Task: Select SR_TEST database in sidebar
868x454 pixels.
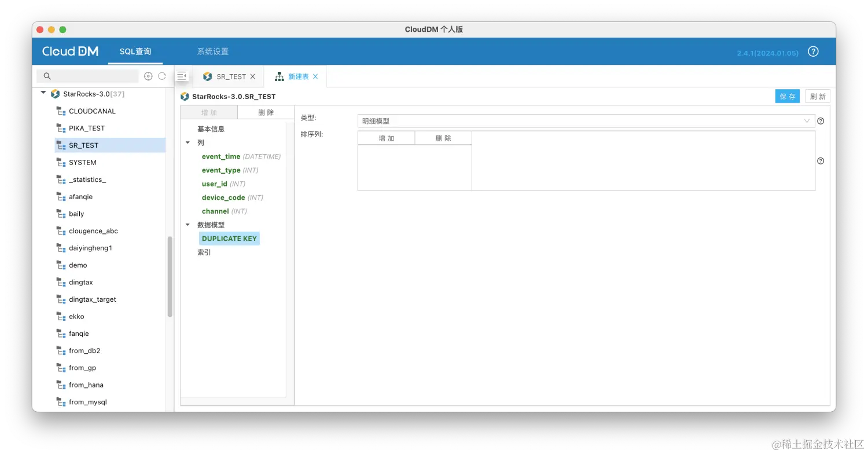Action: click(110, 145)
